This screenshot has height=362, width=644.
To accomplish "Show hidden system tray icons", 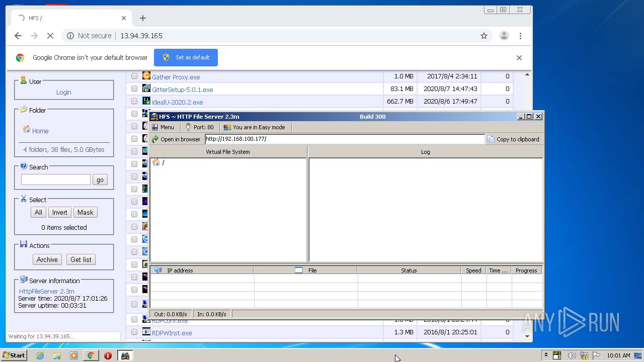I will (546, 355).
